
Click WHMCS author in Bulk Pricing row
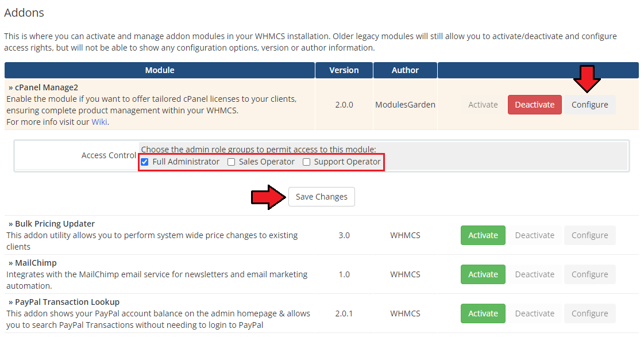(x=405, y=235)
